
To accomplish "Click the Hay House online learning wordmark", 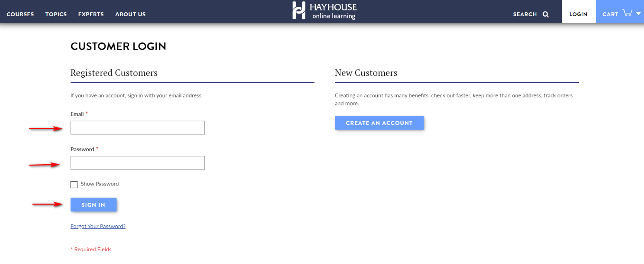I will click(x=333, y=11).
